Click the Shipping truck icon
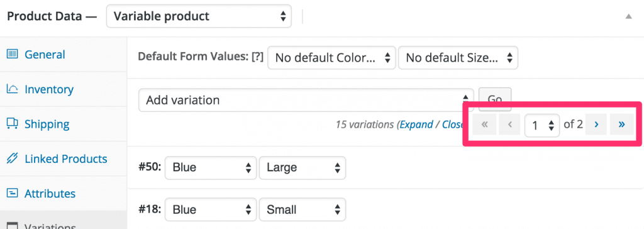 [x=13, y=124]
